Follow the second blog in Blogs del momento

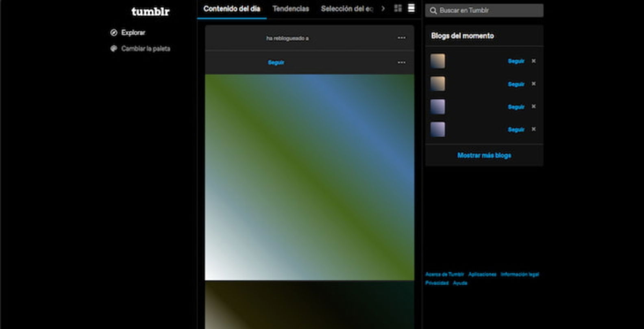tap(516, 84)
